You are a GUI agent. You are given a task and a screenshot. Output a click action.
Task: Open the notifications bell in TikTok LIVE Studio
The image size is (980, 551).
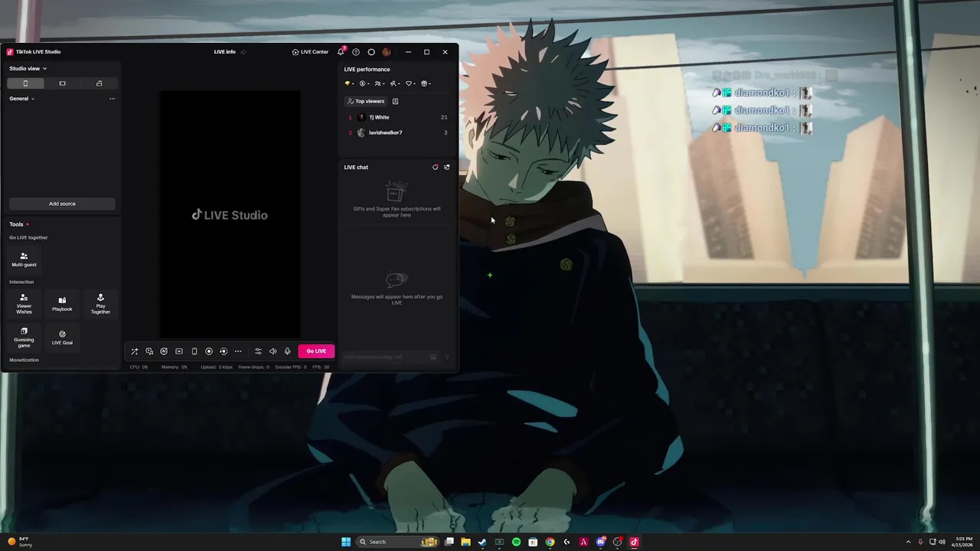click(x=341, y=52)
